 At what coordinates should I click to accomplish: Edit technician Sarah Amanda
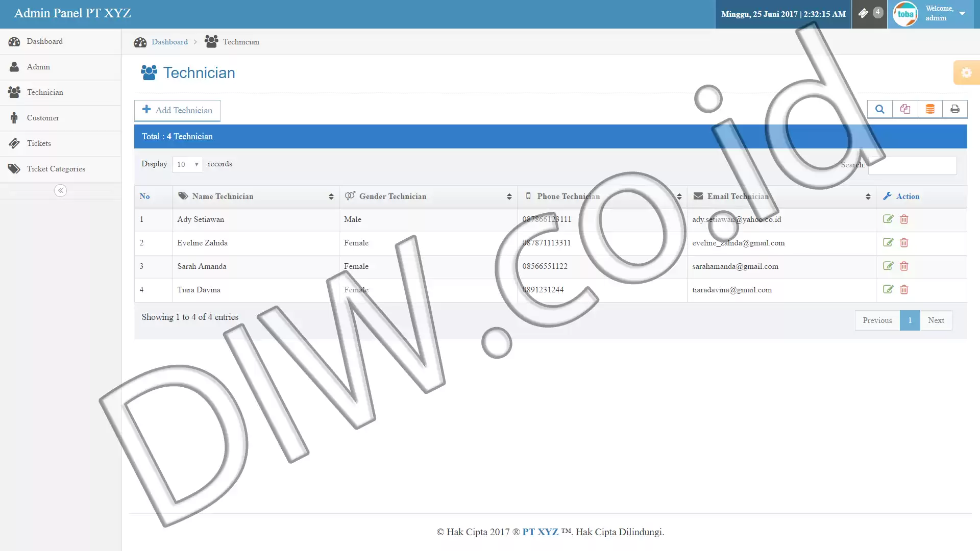pyautogui.click(x=888, y=266)
